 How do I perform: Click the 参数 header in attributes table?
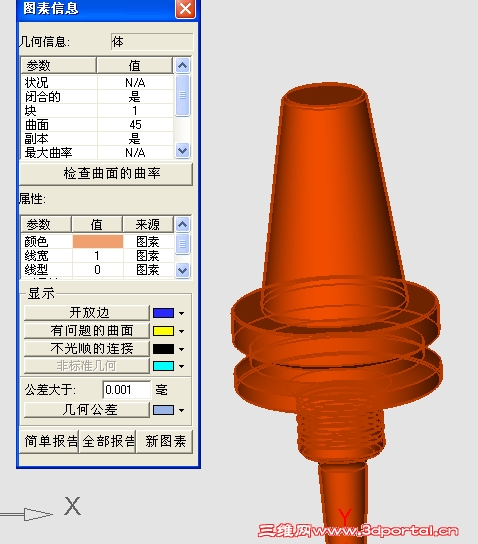tap(46, 224)
